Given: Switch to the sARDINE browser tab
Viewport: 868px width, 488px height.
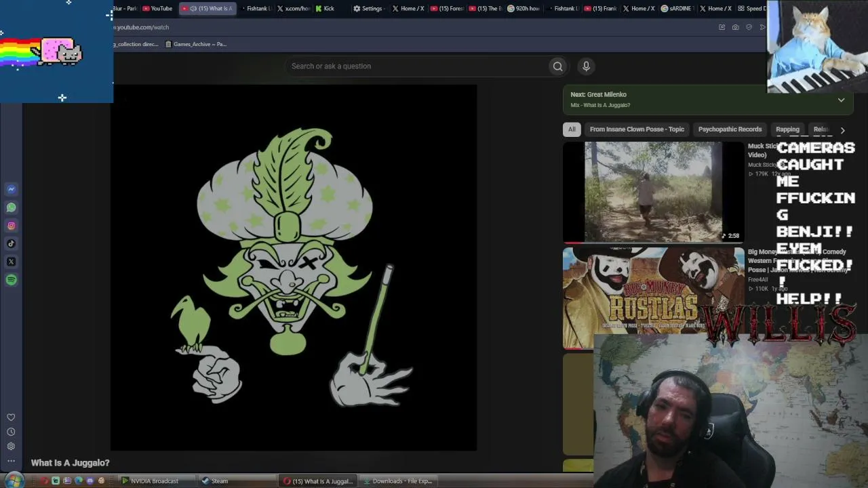Looking at the screenshot, I should pos(677,9).
